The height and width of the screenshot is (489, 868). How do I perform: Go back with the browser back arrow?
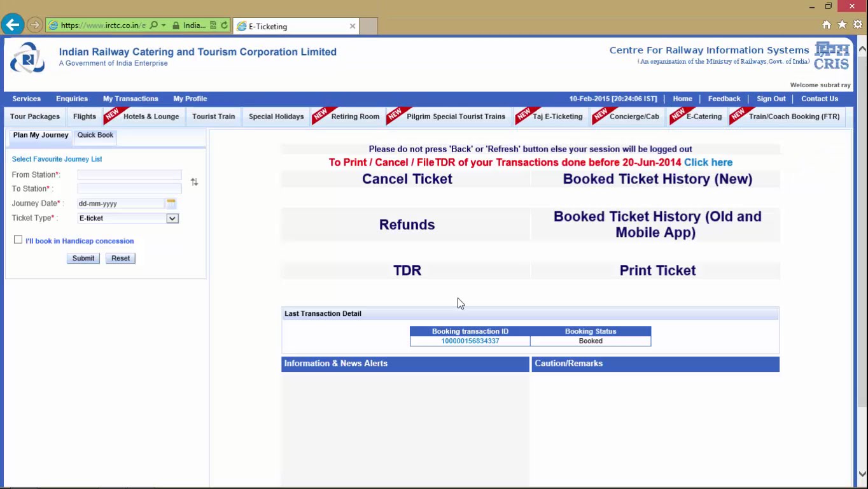(x=12, y=25)
